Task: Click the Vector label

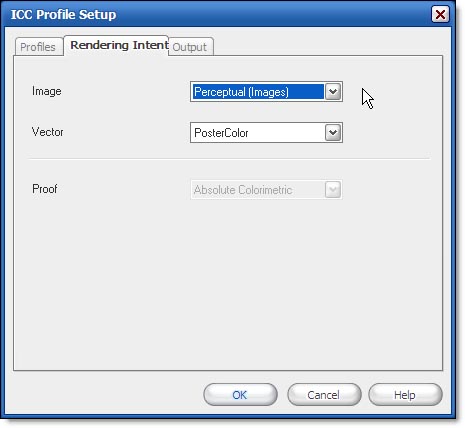Action: pyautogui.click(x=47, y=132)
